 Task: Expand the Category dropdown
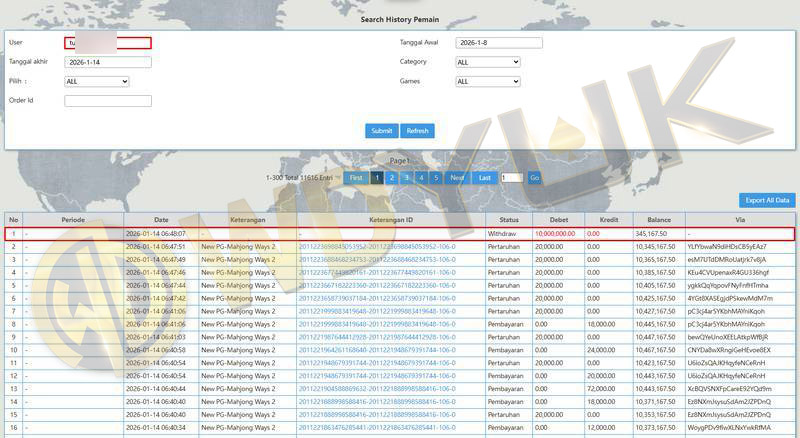point(487,62)
